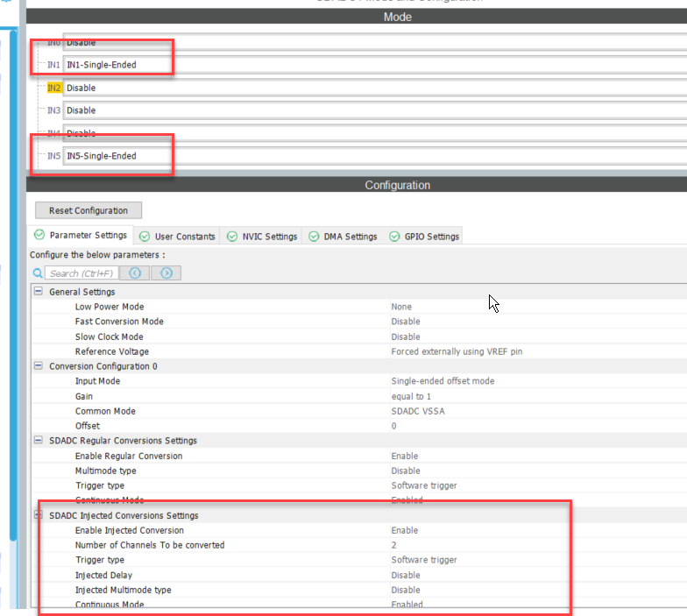Select Input Mode value Single-ended offset mode
The height and width of the screenshot is (616, 687).
443,381
